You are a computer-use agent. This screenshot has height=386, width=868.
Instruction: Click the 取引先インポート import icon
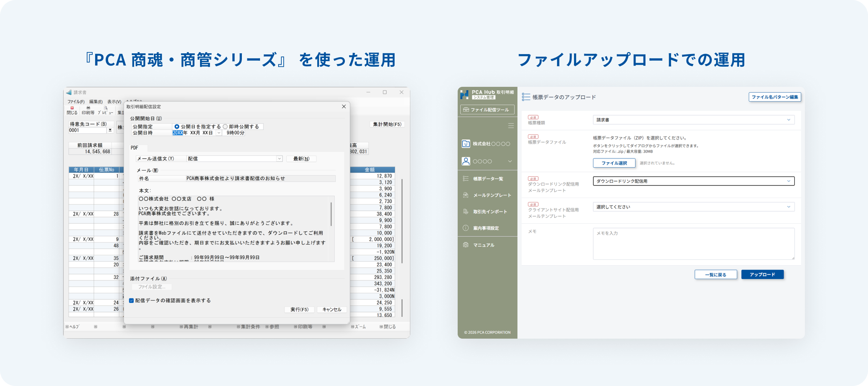click(x=466, y=212)
